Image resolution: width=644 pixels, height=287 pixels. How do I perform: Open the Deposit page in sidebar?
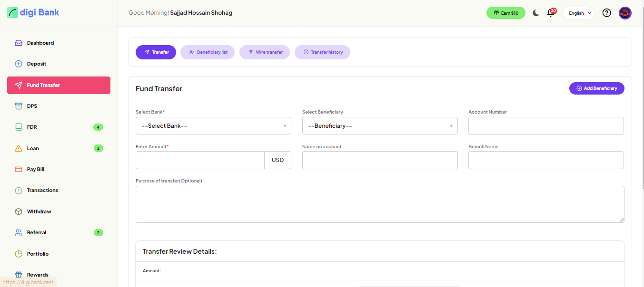click(37, 64)
